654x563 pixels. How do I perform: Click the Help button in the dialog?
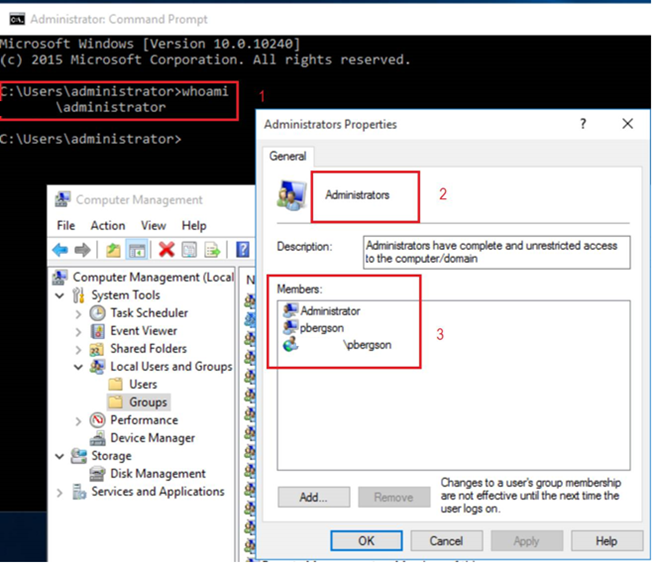[606, 541]
